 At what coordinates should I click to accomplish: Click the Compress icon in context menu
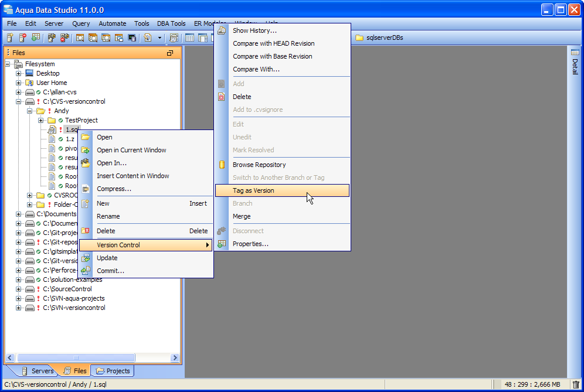point(85,189)
